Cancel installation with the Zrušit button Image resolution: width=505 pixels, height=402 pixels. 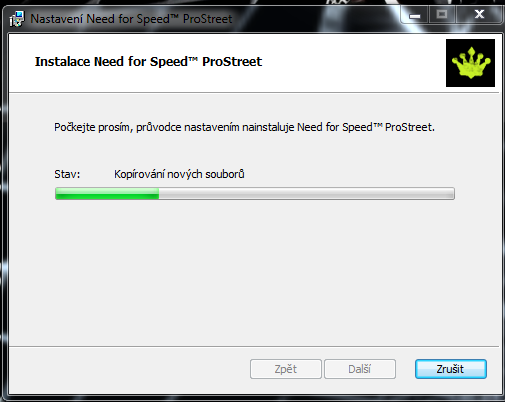(x=451, y=369)
